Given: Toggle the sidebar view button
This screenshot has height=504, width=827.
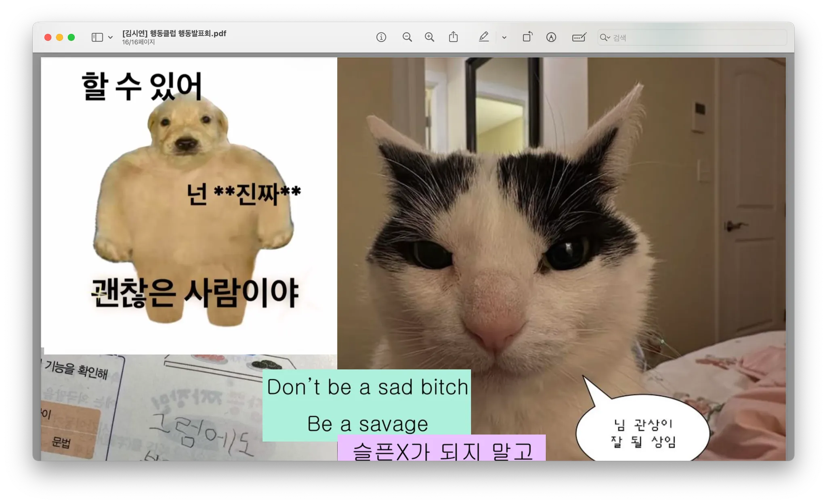Looking at the screenshot, I should coord(97,37).
